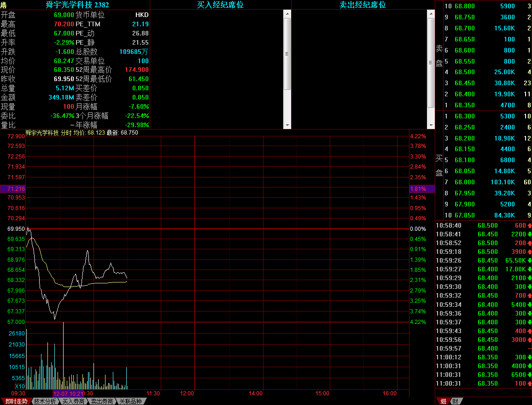Click the 12-07 10:21 time marker
This screenshot has width=532, height=405.
click(68, 393)
